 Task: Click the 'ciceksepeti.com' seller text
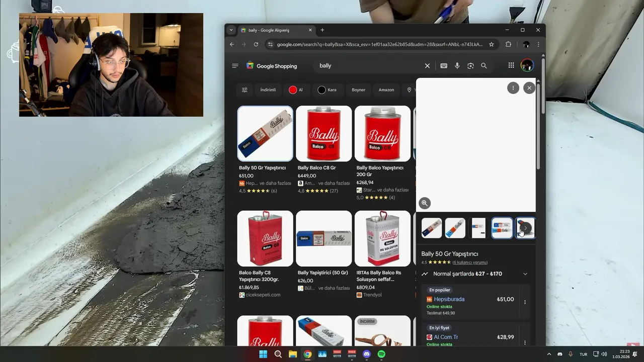263,295
